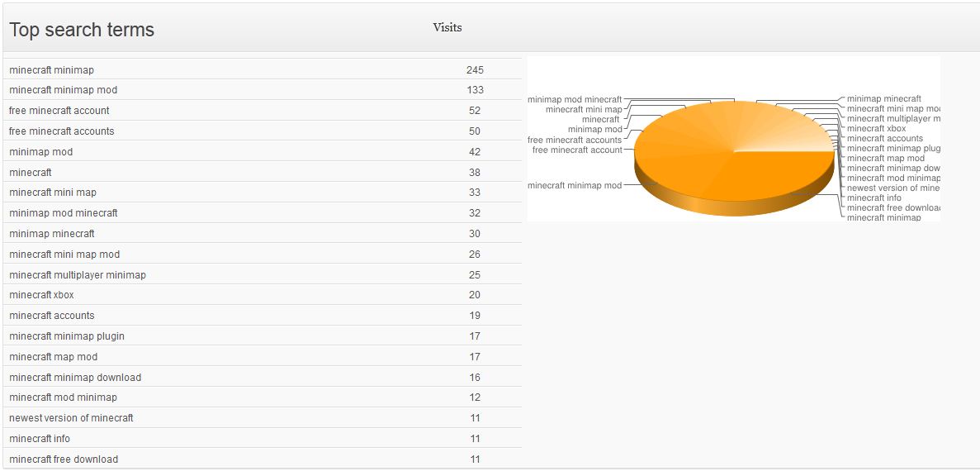Click 'minecraft info' label on chart legend
This screenshot has width=980, height=476.
tap(873, 198)
